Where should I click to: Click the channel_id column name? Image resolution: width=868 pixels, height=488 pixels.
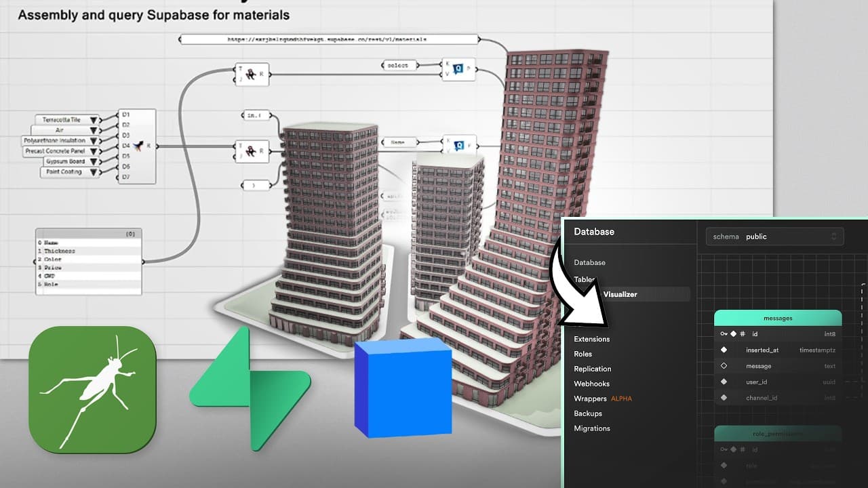(x=762, y=398)
